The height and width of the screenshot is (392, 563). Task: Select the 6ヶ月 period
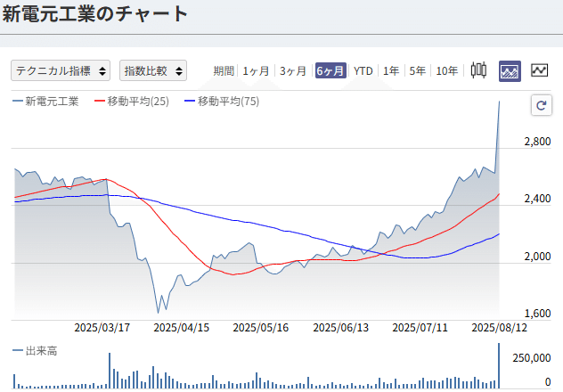point(330,70)
